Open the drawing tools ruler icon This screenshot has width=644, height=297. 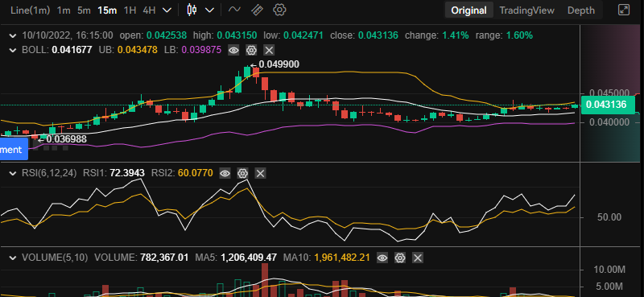(257, 10)
